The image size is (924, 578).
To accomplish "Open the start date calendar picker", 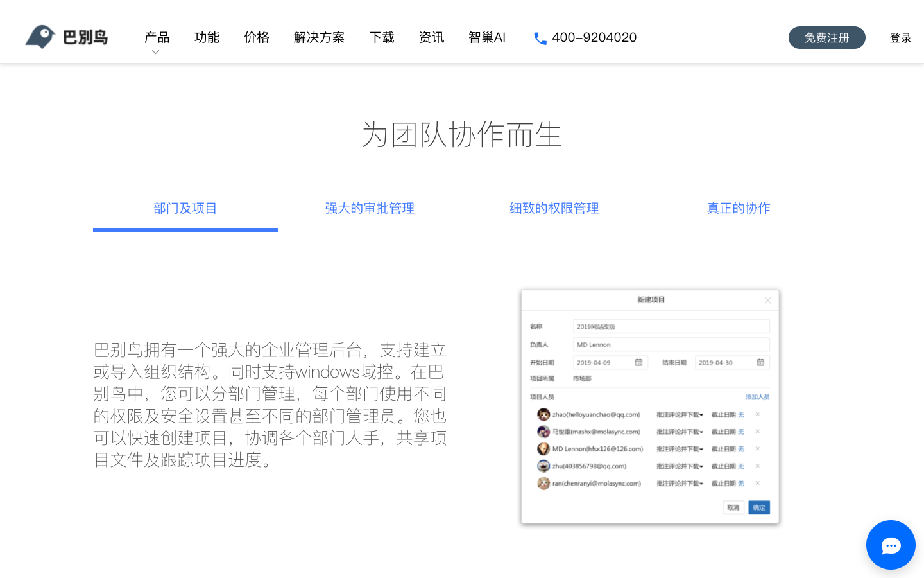I will point(638,362).
